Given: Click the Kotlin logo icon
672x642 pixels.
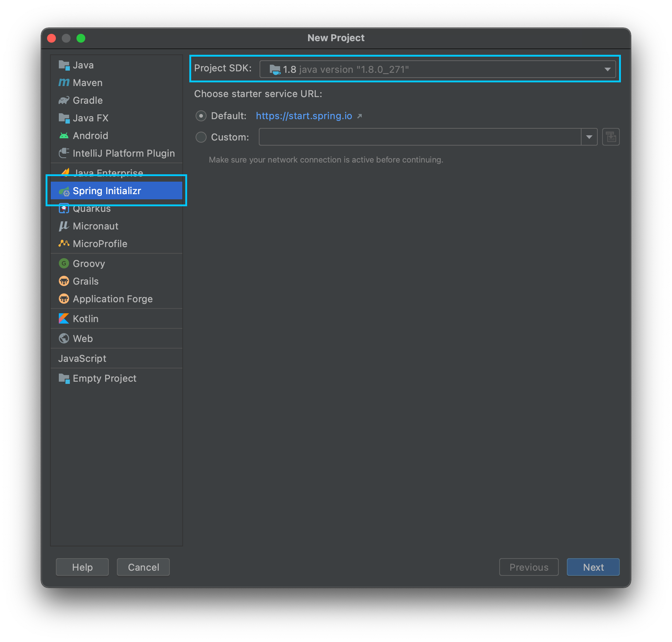Looking at the screenshot, I should tap(64, 318).
